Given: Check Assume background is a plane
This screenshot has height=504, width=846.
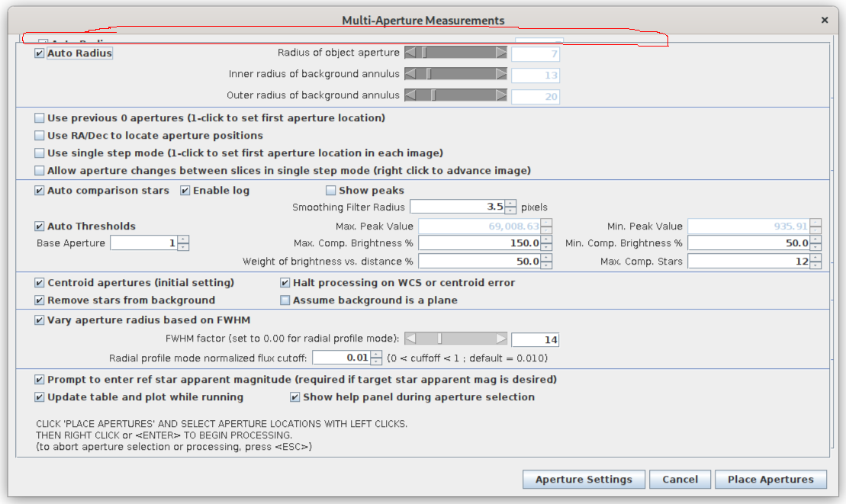Looking at the screenshot, I should 285,300.
